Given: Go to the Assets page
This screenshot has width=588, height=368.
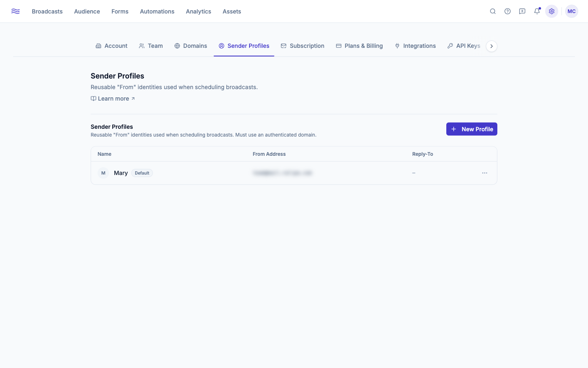Looking at the screenshot, I should pyautogui.click(x=232, y=11).
